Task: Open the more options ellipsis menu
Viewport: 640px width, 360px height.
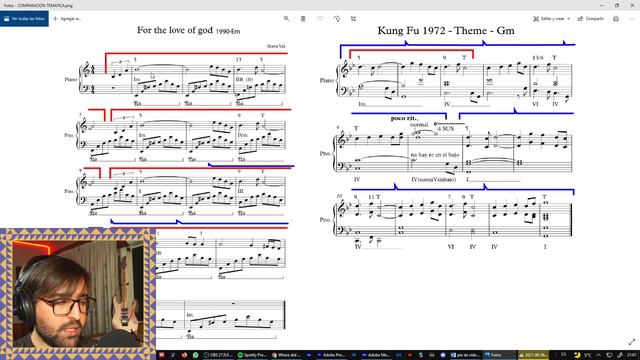Action: click(632, 19)
